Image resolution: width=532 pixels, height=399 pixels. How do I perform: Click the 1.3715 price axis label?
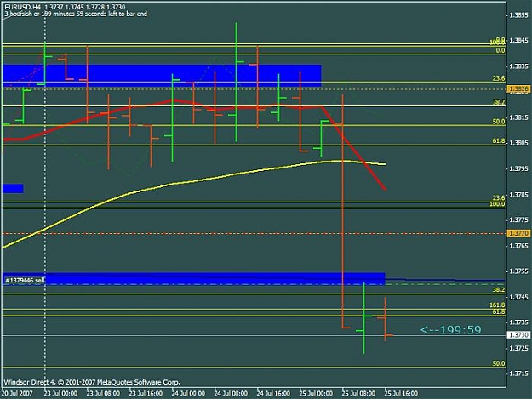[x=519, y=373]
